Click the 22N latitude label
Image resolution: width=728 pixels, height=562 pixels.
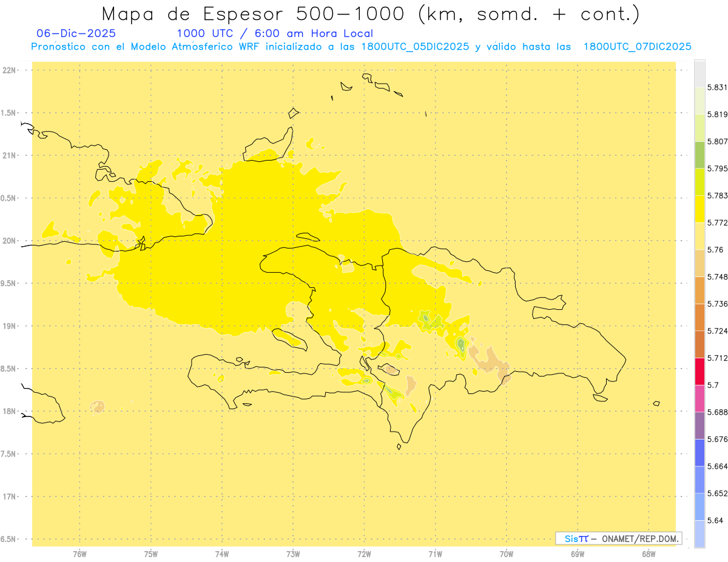coord(9,70)
